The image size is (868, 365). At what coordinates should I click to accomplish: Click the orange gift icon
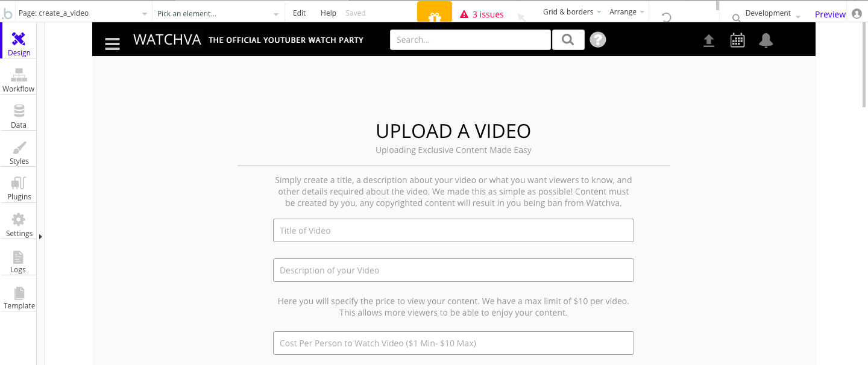[x=435, y=13]
